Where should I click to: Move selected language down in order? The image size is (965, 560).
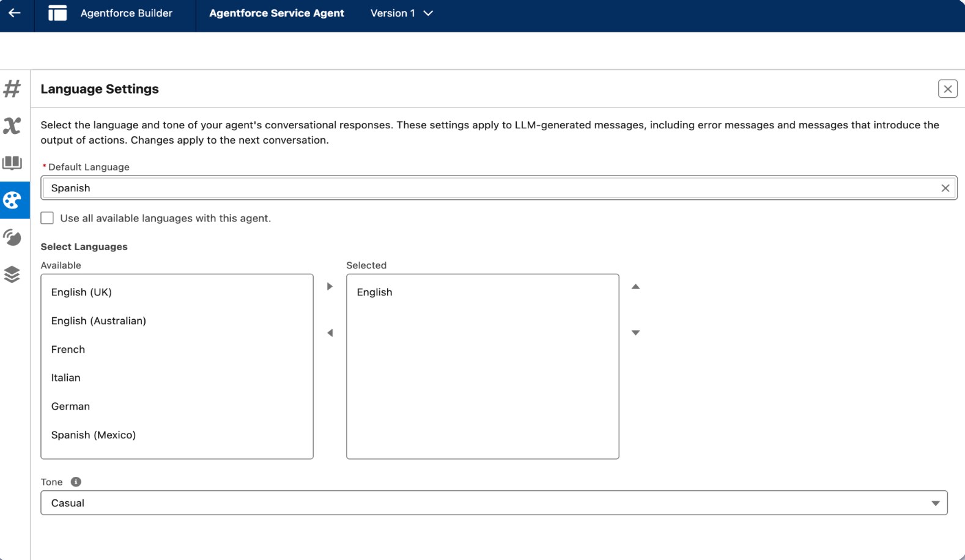[635, 333]
